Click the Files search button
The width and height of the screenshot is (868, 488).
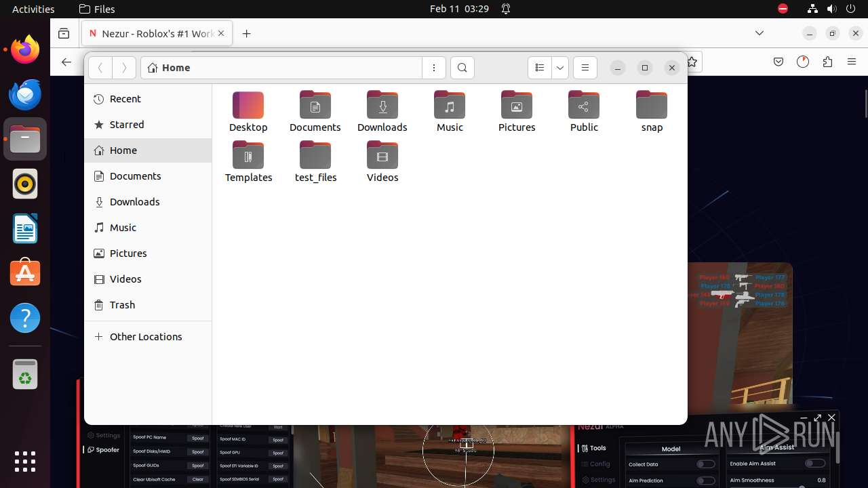tap(462, 68)
